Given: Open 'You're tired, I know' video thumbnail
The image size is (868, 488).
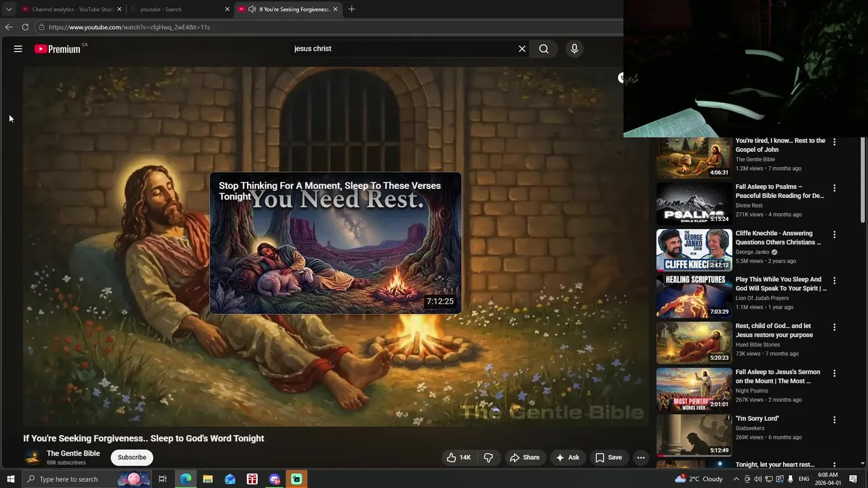Looking at the screenshot, I should [x=694, y=157].
